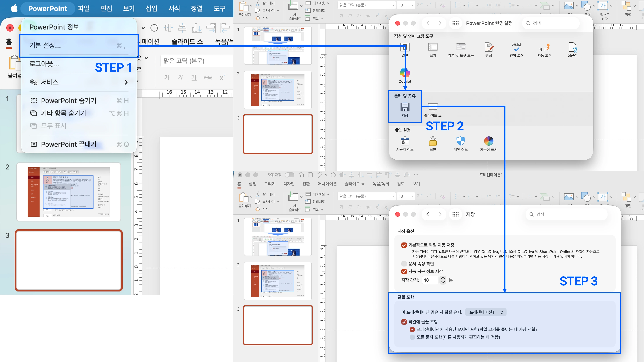Switch to the 검토 ribbon tab
The width and height of the screenshot is (644, 362).
point(401,184)
